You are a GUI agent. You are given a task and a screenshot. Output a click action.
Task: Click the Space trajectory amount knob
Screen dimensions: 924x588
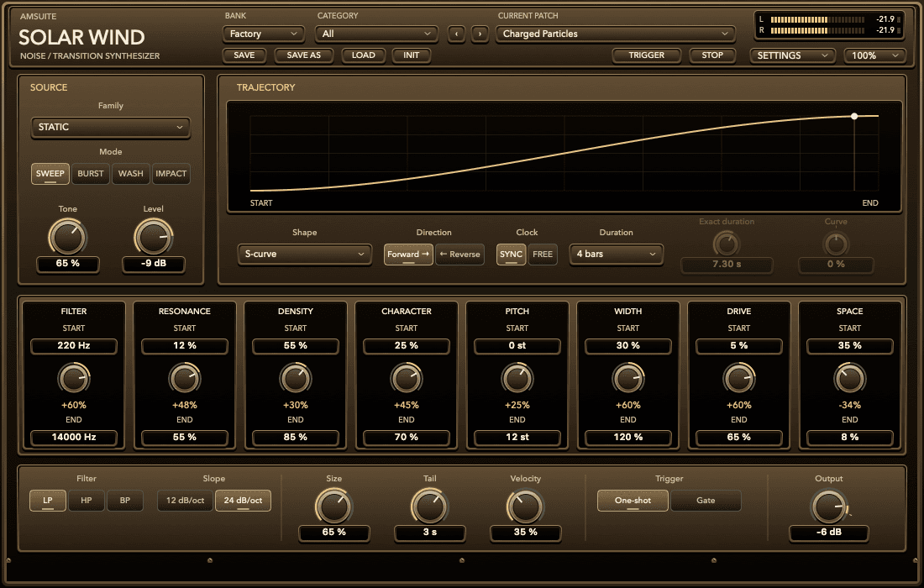point(850,379)
